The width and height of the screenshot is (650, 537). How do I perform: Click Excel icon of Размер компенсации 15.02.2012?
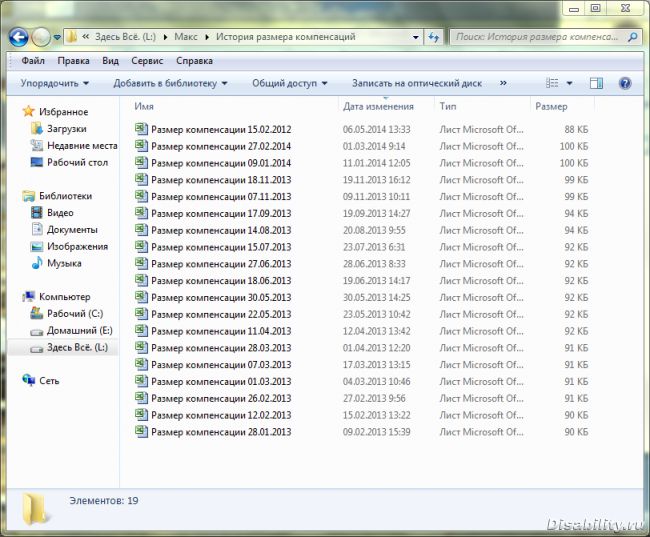[x=141, y=129]
